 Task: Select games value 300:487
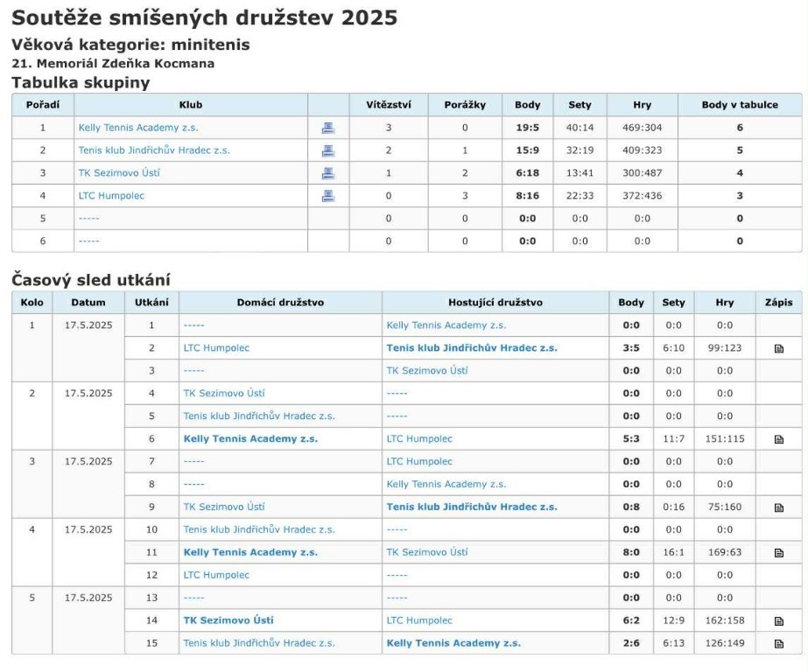pos(642,173)
